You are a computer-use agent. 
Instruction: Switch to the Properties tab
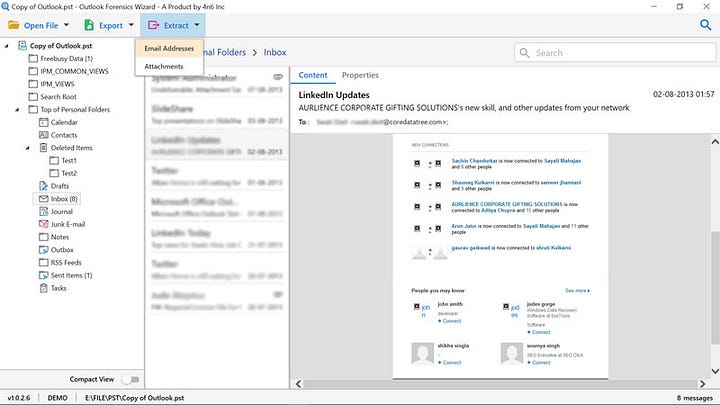click(360, 75)
